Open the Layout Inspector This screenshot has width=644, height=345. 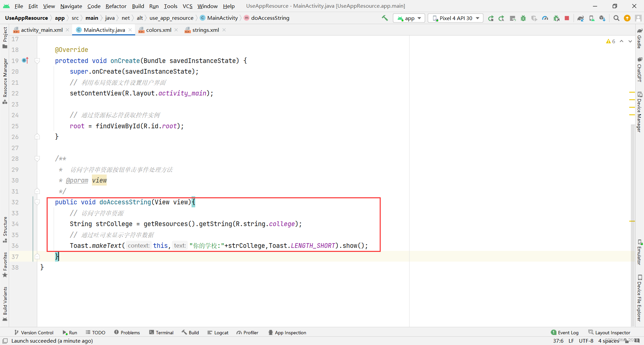tap(609, 333)
